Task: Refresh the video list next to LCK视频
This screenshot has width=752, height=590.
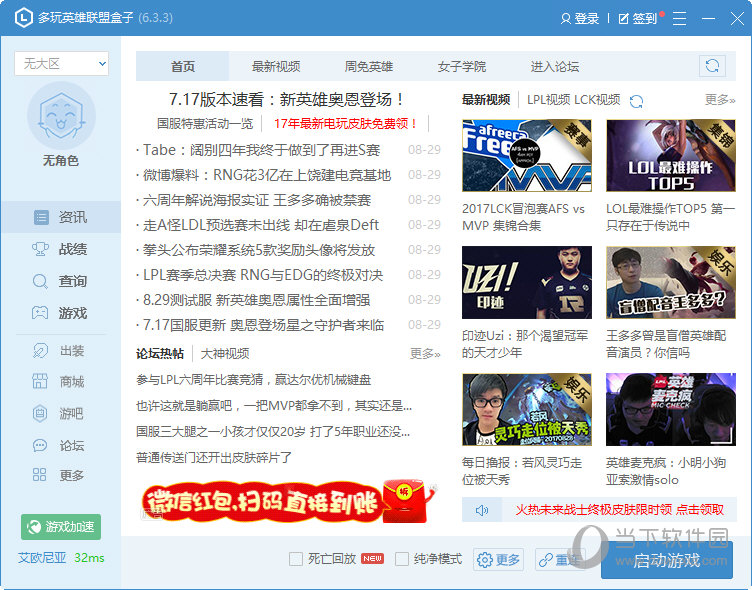Action: 636,101
